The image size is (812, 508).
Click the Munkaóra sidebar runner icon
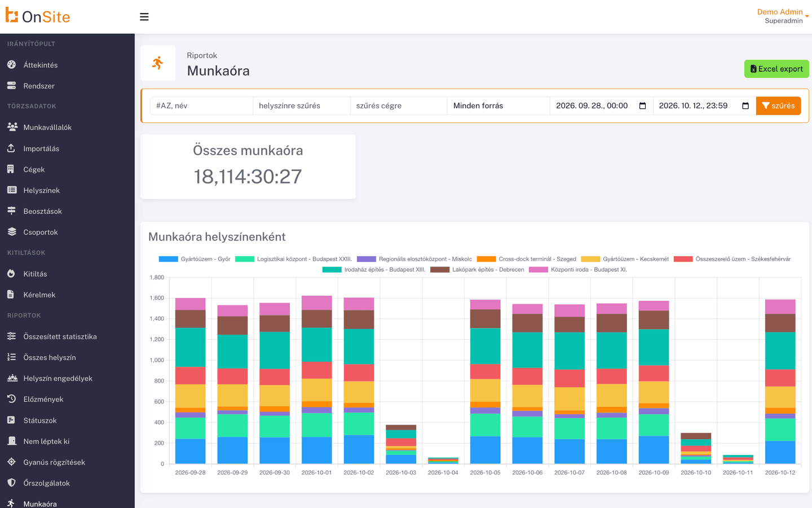click(11, 503)
